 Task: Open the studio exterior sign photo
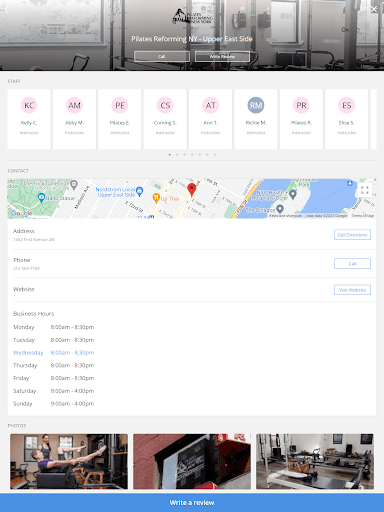tap(192, 461)
